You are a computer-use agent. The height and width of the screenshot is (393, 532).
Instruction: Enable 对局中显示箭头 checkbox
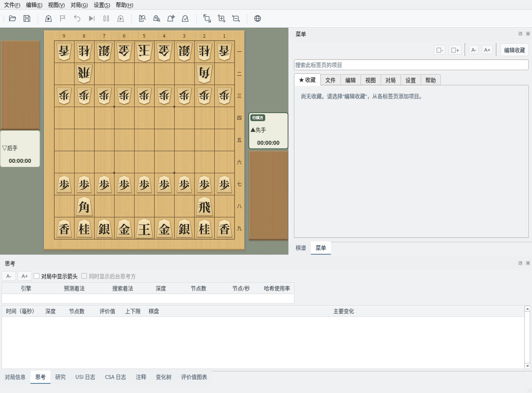coord(36,276)
